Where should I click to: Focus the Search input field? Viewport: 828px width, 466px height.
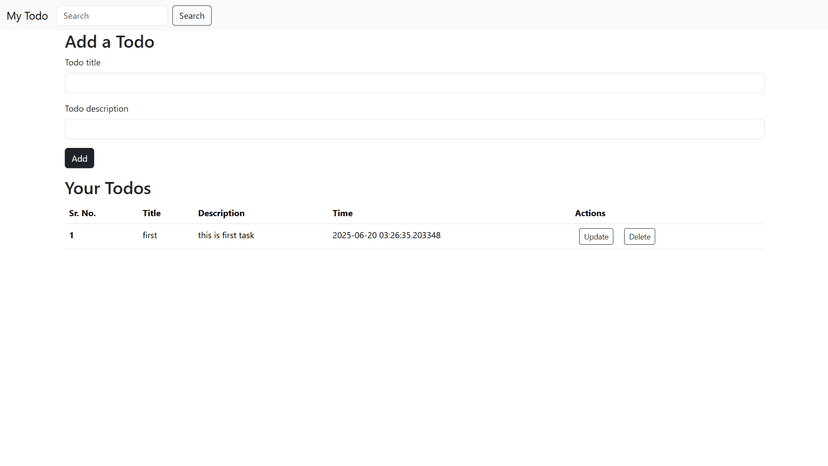coord(112,16)
